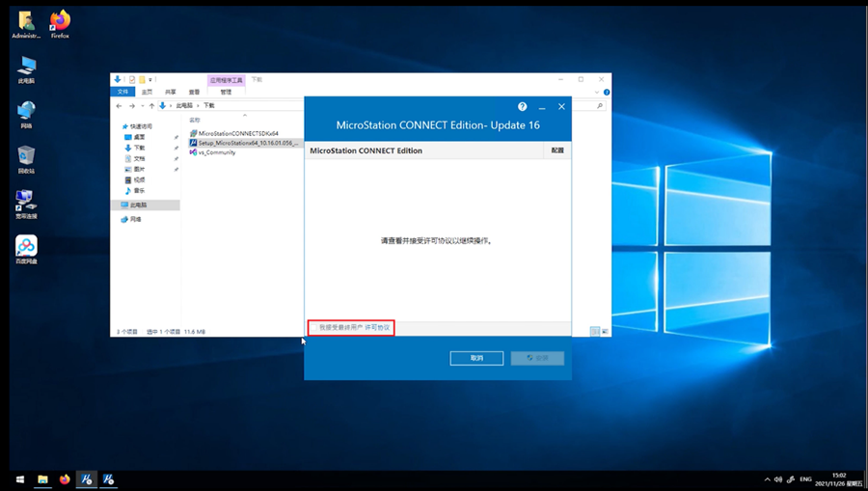Click the Firefox taskbar icon
Image resolution: width=868 pixels, height=491 pixels.
65,479
